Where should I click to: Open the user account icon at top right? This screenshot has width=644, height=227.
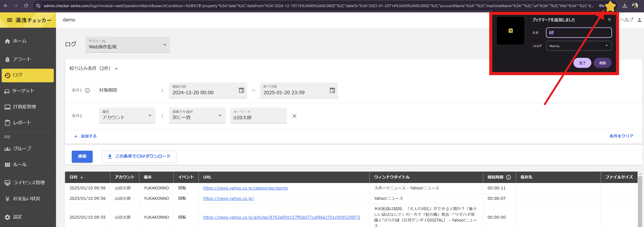[x=639, y=20]
